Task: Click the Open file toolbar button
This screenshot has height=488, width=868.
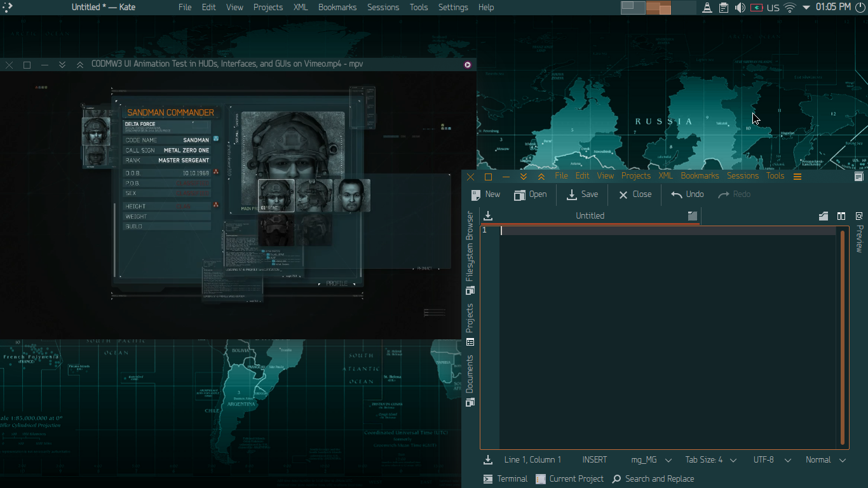Action: (x=531, y=194)
